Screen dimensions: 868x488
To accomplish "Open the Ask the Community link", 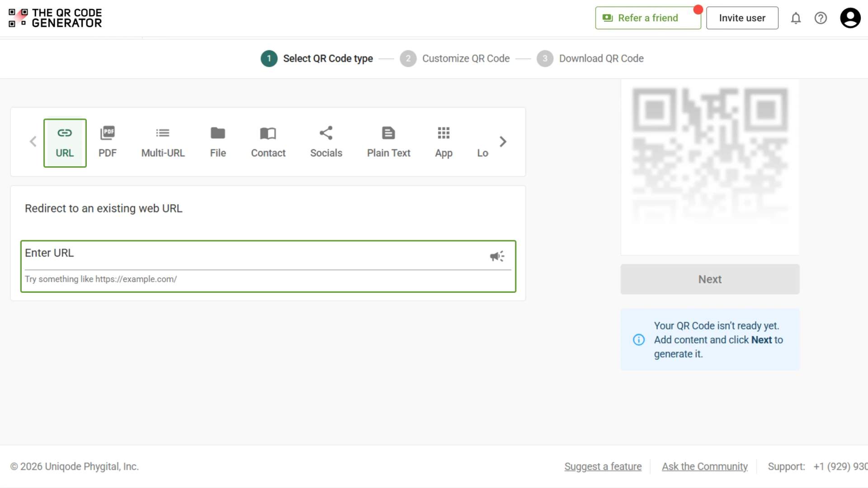I will coord(704,467).
